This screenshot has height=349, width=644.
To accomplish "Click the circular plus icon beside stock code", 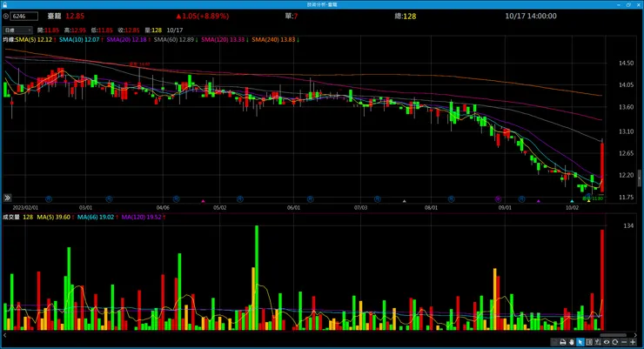I will pyautogui.click(x=6, y=16).
